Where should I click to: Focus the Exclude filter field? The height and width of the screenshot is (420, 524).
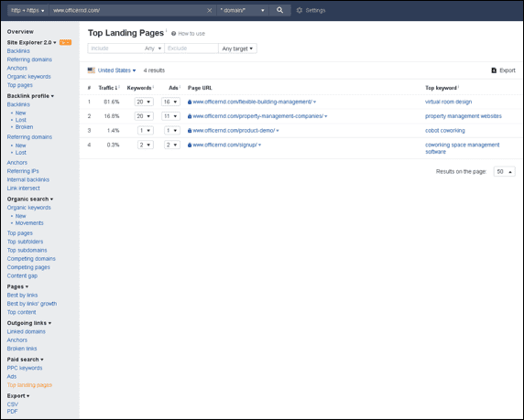click(x=191, y=48)
